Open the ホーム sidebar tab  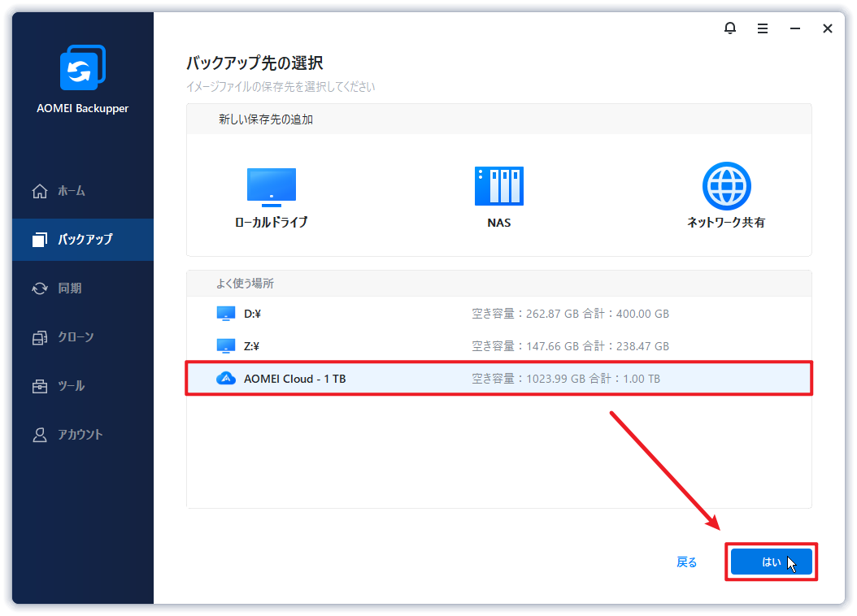point(83,191)
